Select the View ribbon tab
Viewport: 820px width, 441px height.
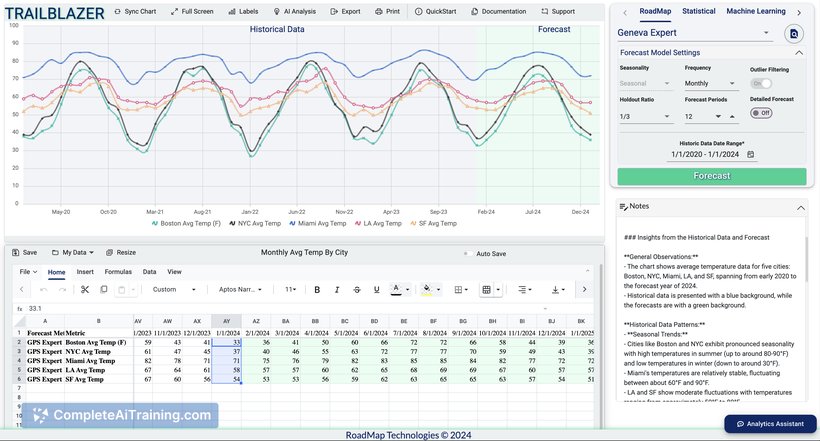click(x=174, y=272)
